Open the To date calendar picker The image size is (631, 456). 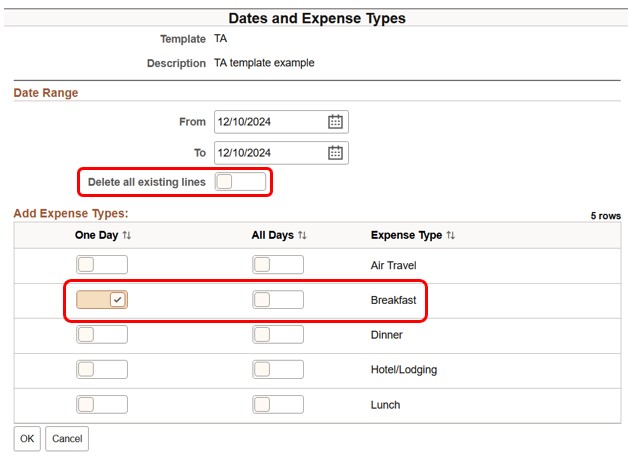tap(336, 153)
